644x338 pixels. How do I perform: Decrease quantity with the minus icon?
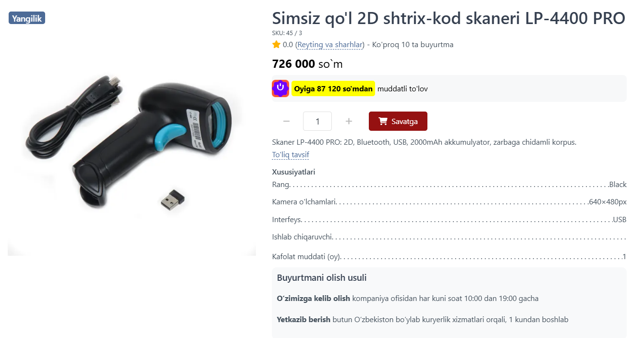tap(287, 121)
